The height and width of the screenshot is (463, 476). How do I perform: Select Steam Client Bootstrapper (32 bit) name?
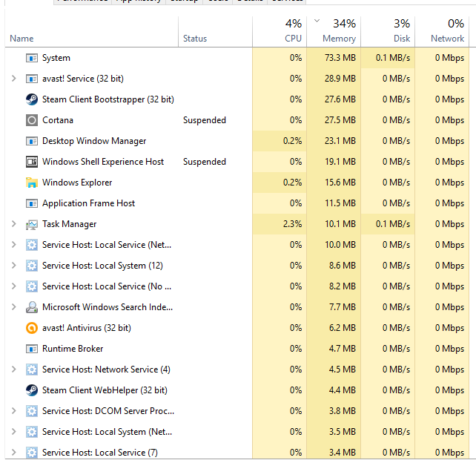[108, 99]
